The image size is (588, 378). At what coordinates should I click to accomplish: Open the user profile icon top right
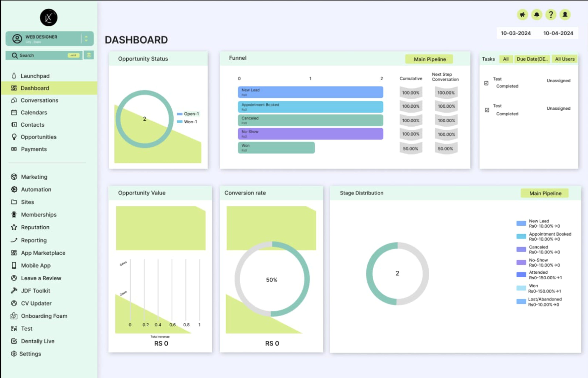coord(565,15)
